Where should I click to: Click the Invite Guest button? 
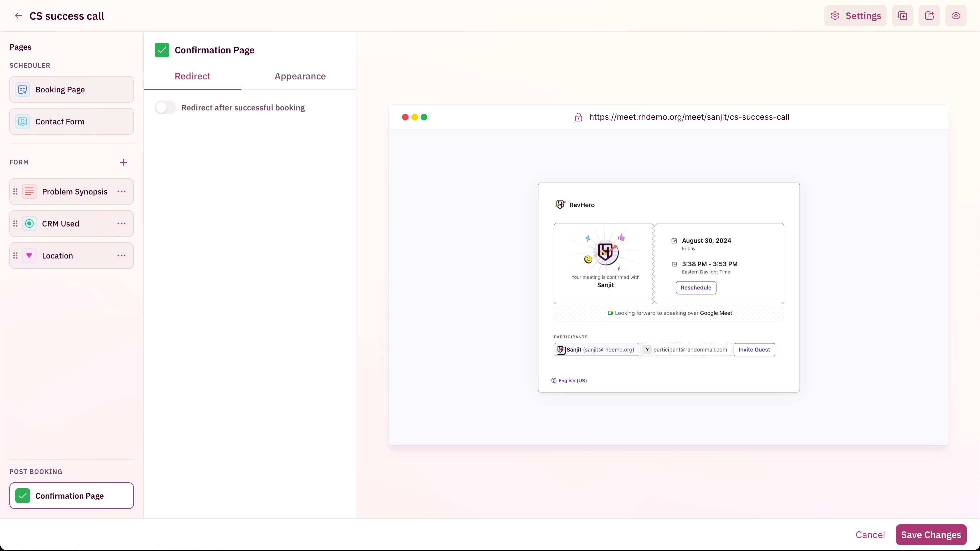coord(754,350)
